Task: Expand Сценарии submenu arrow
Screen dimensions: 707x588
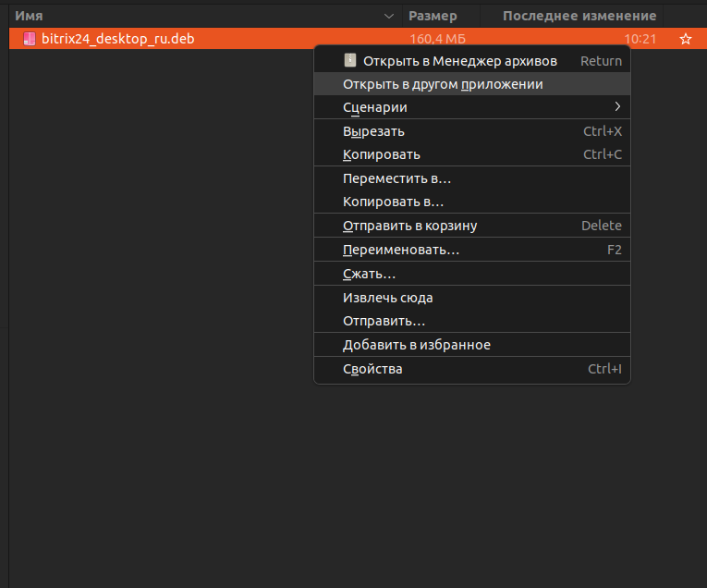Action: click(x=617, y=106)
